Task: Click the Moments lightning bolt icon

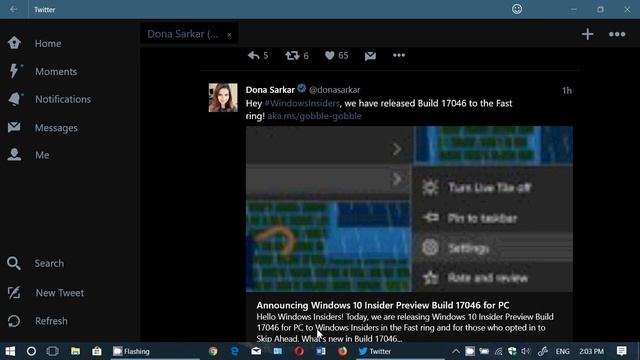Action: coord(14,71)
